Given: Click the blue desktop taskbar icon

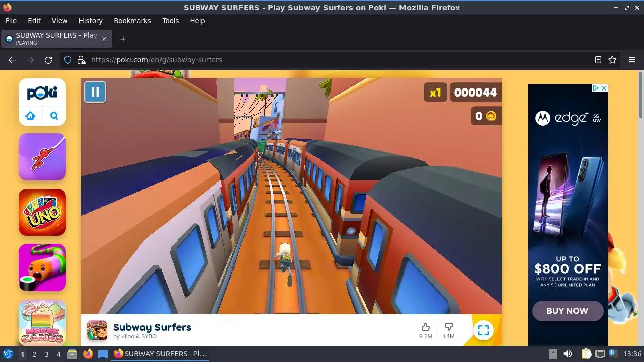Looking at the screenshot, I should pos(103,354).
